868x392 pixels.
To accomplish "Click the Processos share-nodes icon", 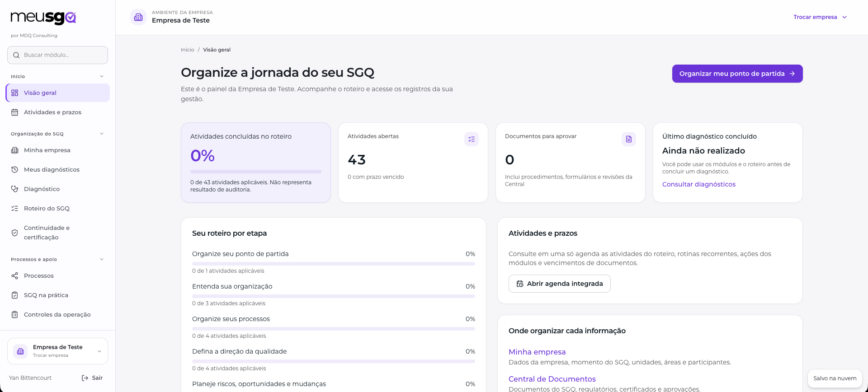I will pos(15,275).
